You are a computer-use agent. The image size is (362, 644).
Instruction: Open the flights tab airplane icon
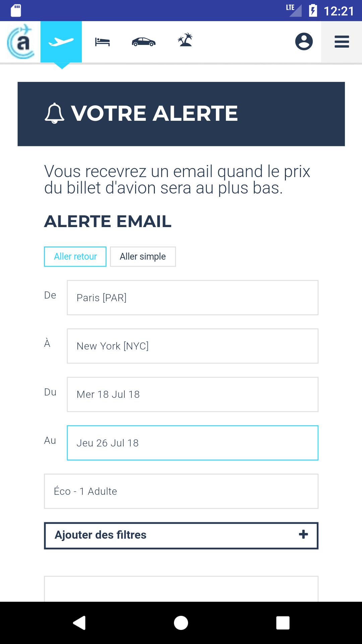pos(61,42)
